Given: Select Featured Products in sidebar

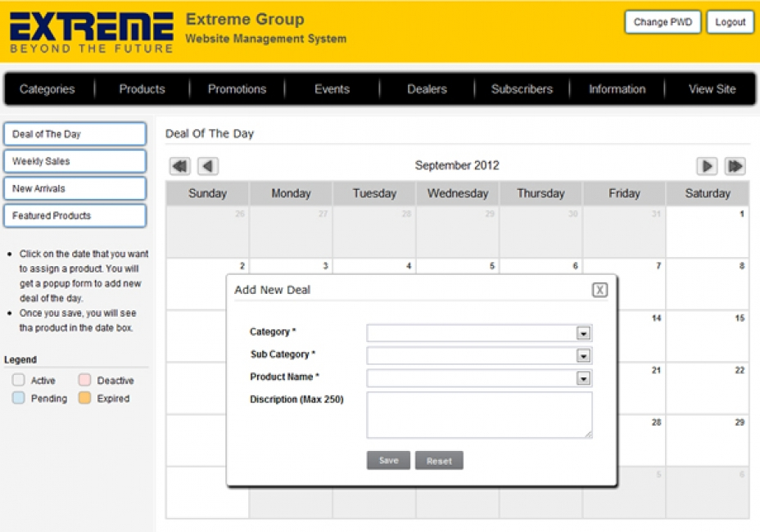Looking at the screenshot, I should click(x=75, y=215).
